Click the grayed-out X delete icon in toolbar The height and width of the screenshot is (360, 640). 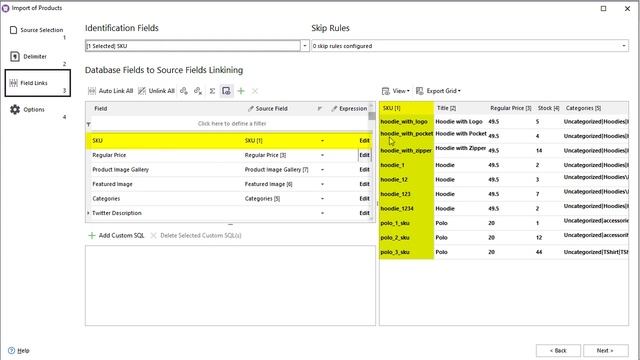pos(255,91)
